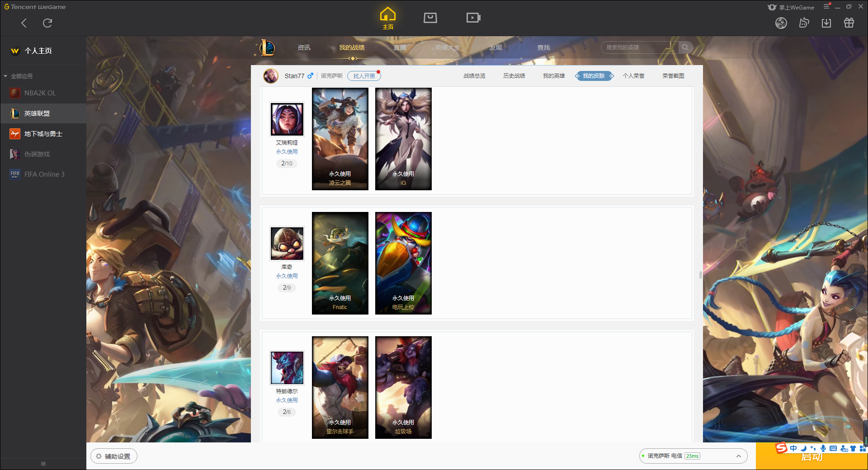Viewport: 868px width, 470px height.
Task: Switch to the 直播 tab
Action: (x=400, y=47)
